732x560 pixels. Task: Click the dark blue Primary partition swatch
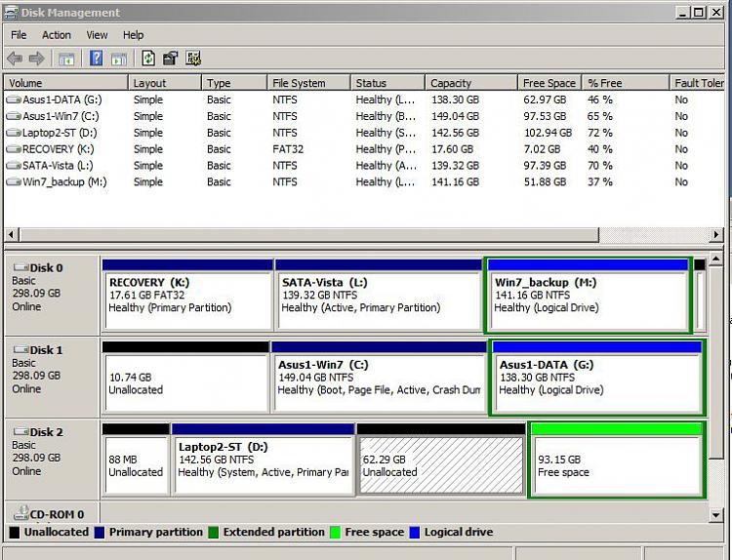(x=99, y=533)
